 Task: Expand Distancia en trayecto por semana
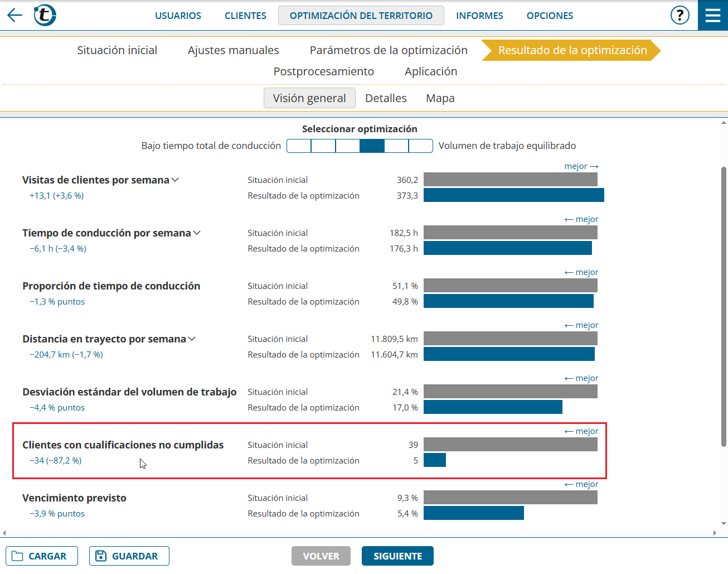pyautogui.click(x=192, y=339)
